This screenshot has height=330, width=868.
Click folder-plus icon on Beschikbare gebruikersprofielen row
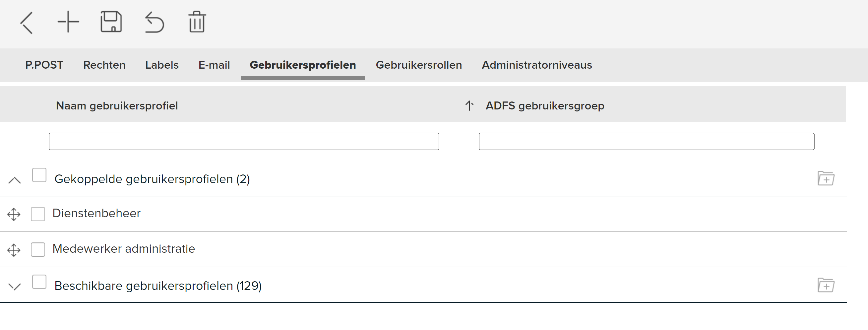tap(826, 285)
